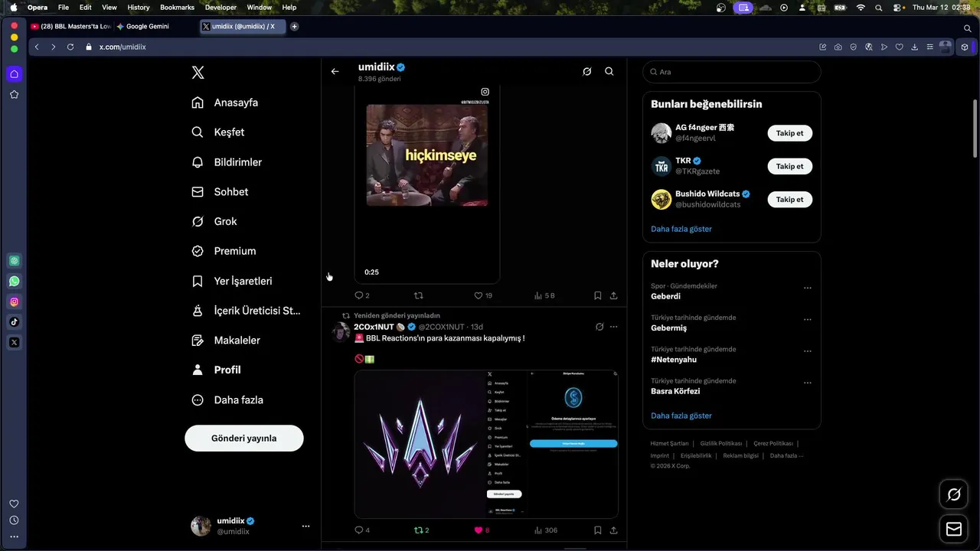
Task: View analytics of post with 5 B views
Action: click(544, 295)
